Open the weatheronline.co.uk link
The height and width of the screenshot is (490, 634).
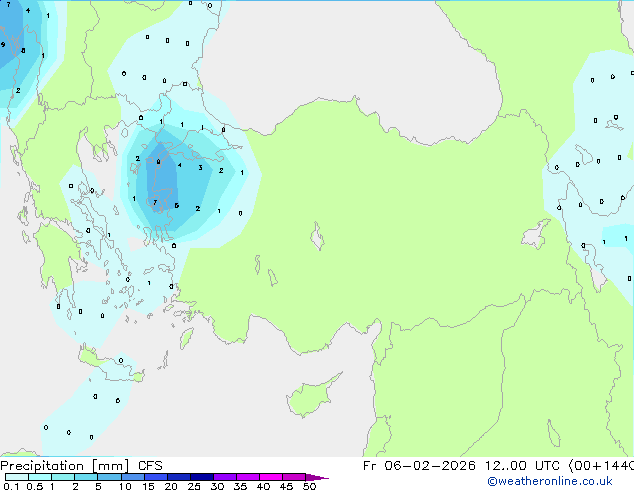[x=550, y=481]
